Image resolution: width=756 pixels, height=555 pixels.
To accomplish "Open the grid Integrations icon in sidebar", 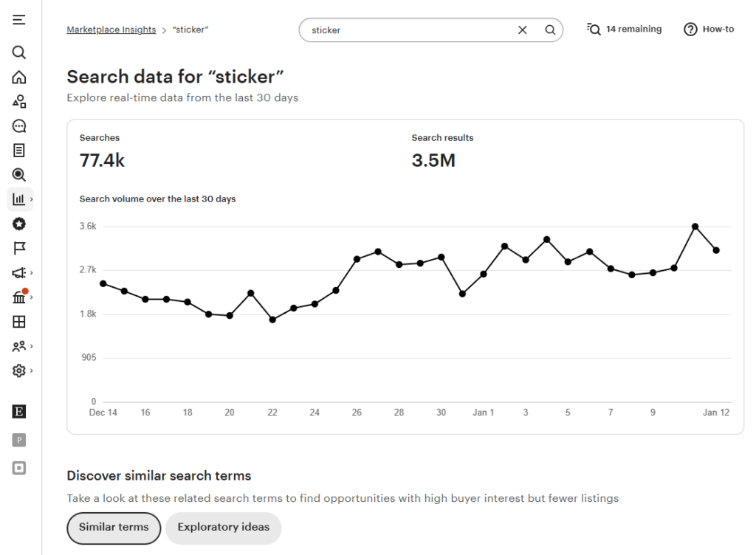I will [x=19, y=321].
